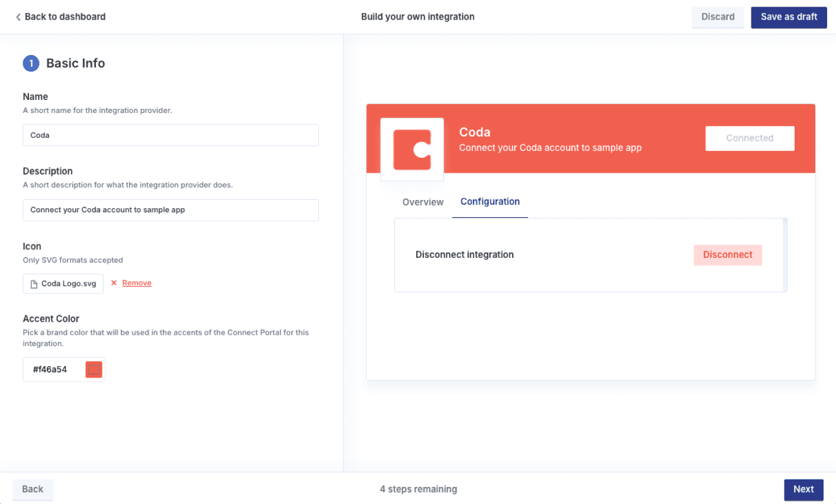Screen dimensions: 836x504
Task: Open the Overview tab
Action: (423, 202)
